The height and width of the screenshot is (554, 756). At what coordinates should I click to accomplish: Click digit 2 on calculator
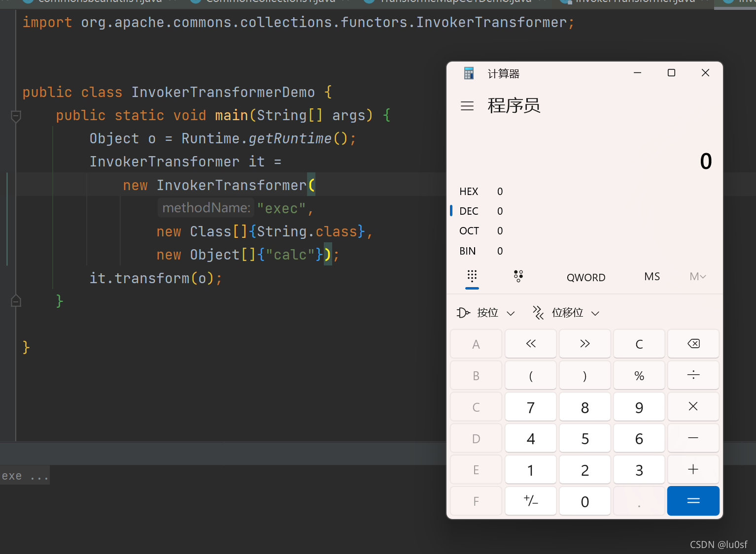click(x=585, y=470)
